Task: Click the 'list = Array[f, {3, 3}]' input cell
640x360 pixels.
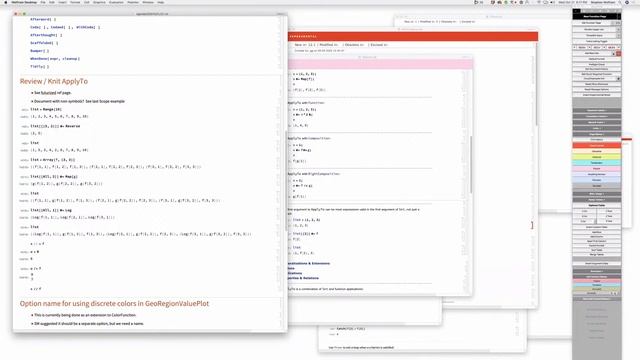Action: click(x=53, y=160)
